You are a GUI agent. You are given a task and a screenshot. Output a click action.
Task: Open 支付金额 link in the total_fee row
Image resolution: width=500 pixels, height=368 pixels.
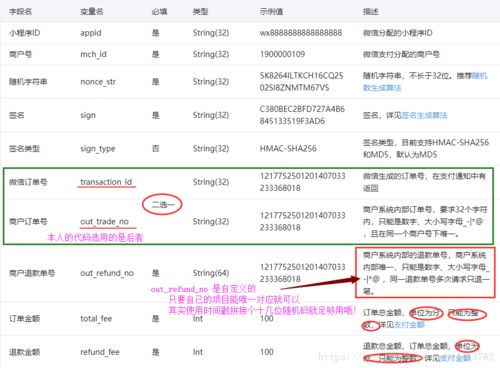409,325
